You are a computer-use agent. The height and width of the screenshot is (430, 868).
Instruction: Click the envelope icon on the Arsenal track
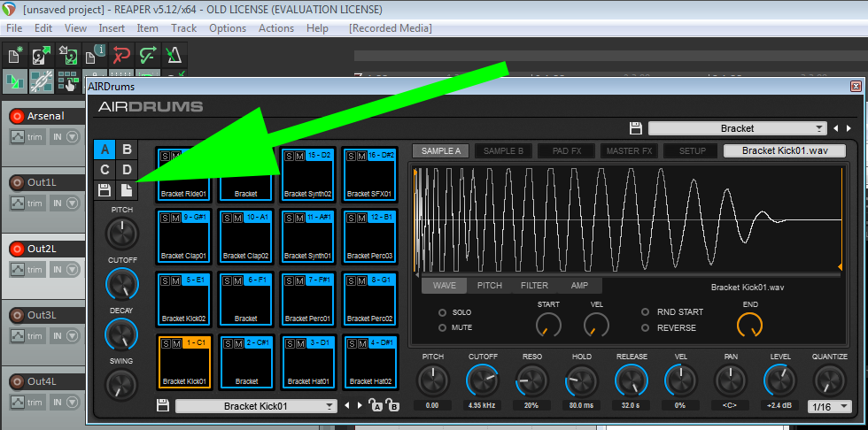click(x=17, y=137)
